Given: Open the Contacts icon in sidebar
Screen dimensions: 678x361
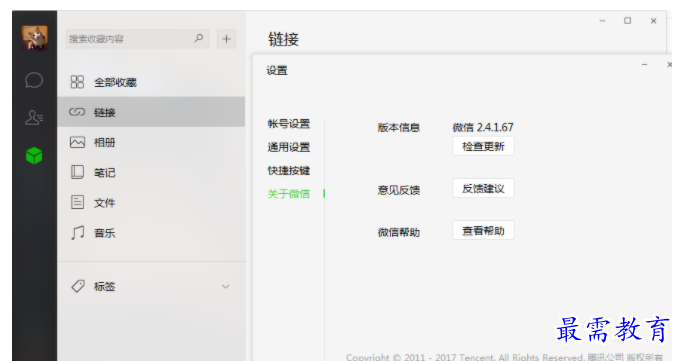Looking at the screenshot, I should [x=34, y=117].
